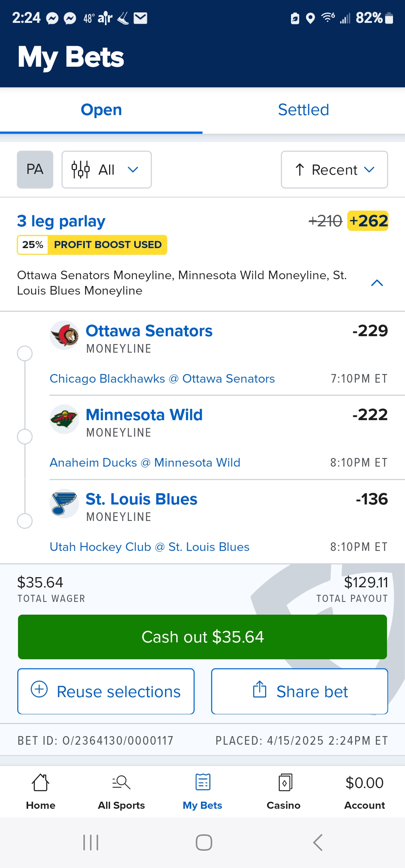Tap the St. Louis Blues logo
Viewport: 405px width, 868px height.
pyautogui.click(x=64, y=503)
